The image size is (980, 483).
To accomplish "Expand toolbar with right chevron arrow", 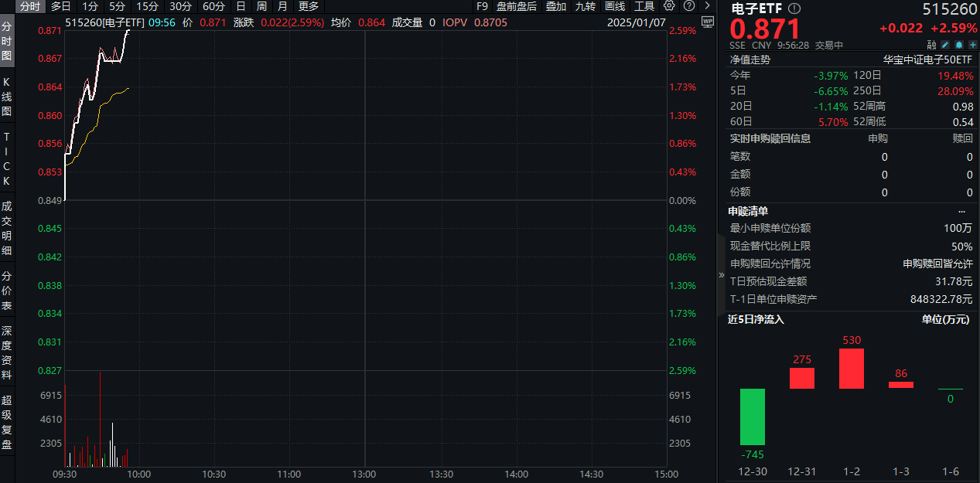I will pos(707,6).
